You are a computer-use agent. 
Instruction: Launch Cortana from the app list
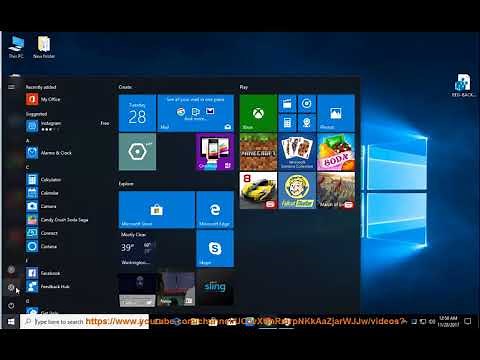(68, 246)
